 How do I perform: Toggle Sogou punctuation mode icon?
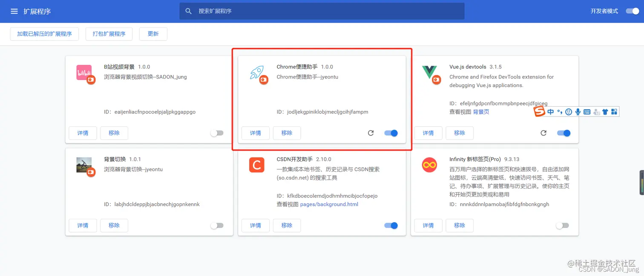560,112
